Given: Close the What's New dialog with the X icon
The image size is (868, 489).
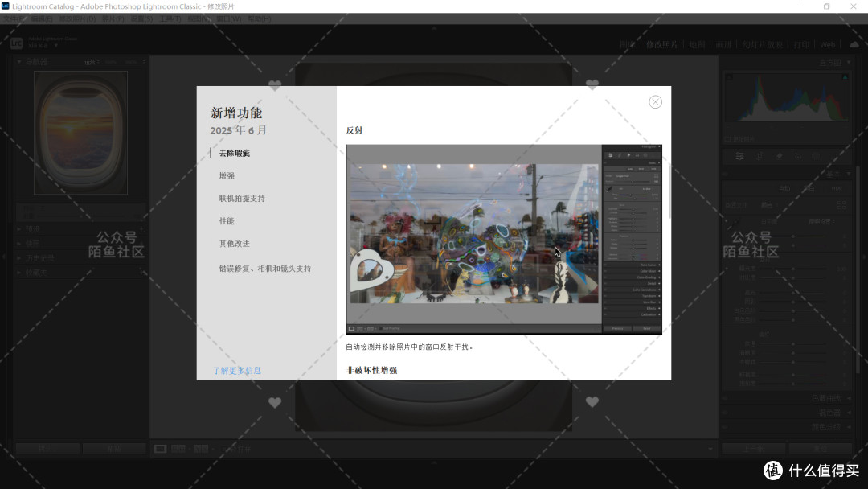Looking at the screenshot, I should (655, 102).
